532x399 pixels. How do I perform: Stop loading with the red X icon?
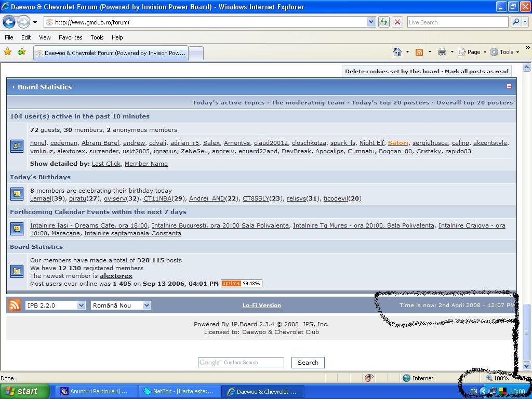[397, 22]
